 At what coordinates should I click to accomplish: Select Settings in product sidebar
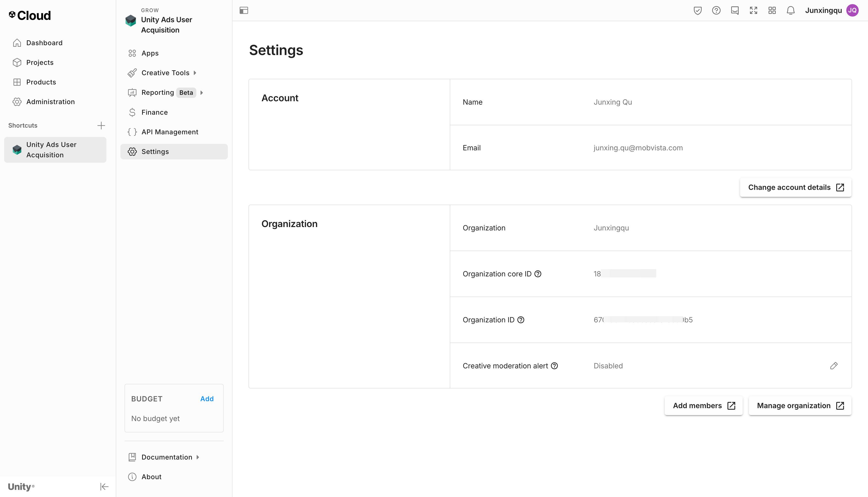click(x=174, y=152)
